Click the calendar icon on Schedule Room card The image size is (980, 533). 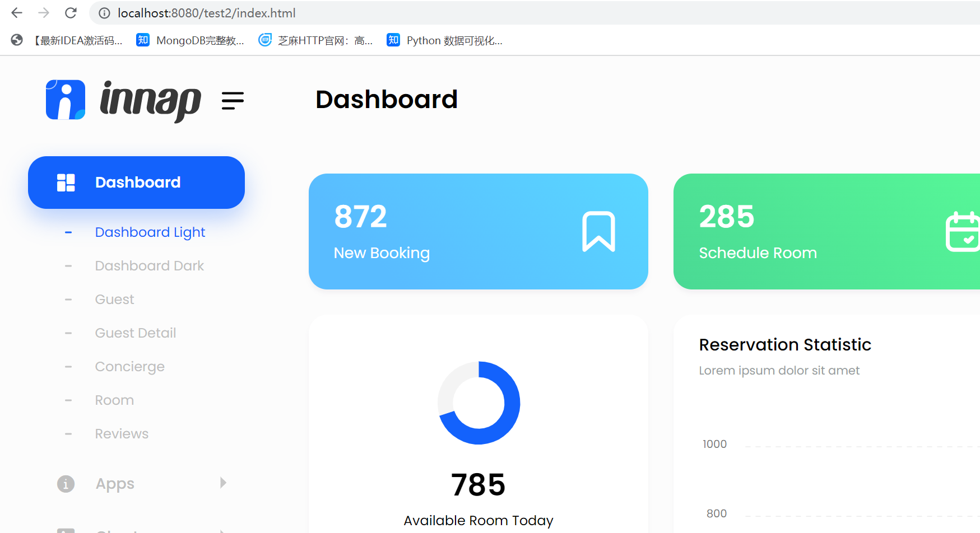[x=963, y=232]
